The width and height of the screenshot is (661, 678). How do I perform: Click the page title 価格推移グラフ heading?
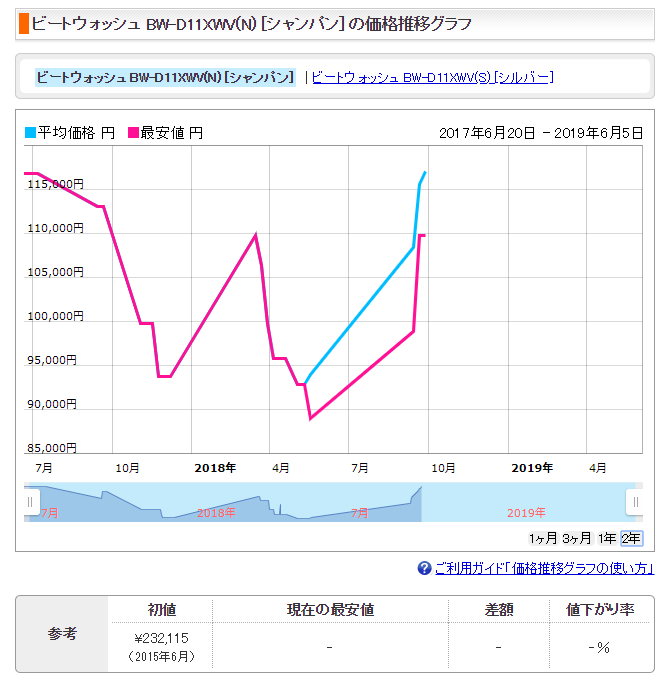click(252, 24)
